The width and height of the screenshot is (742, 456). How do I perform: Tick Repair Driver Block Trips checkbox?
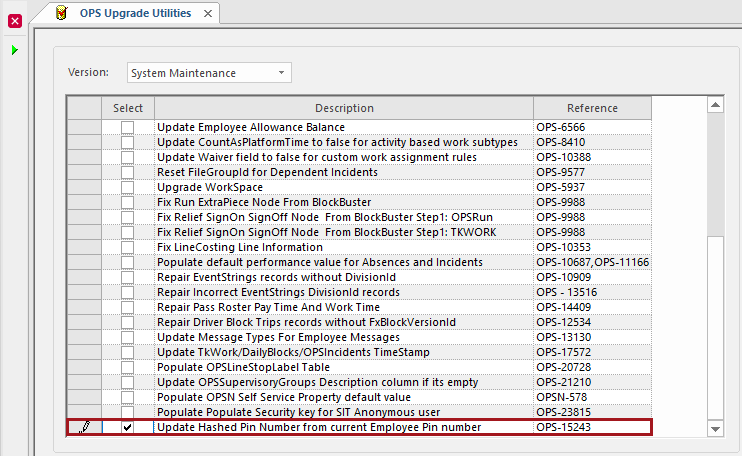(x=127, y=322)
